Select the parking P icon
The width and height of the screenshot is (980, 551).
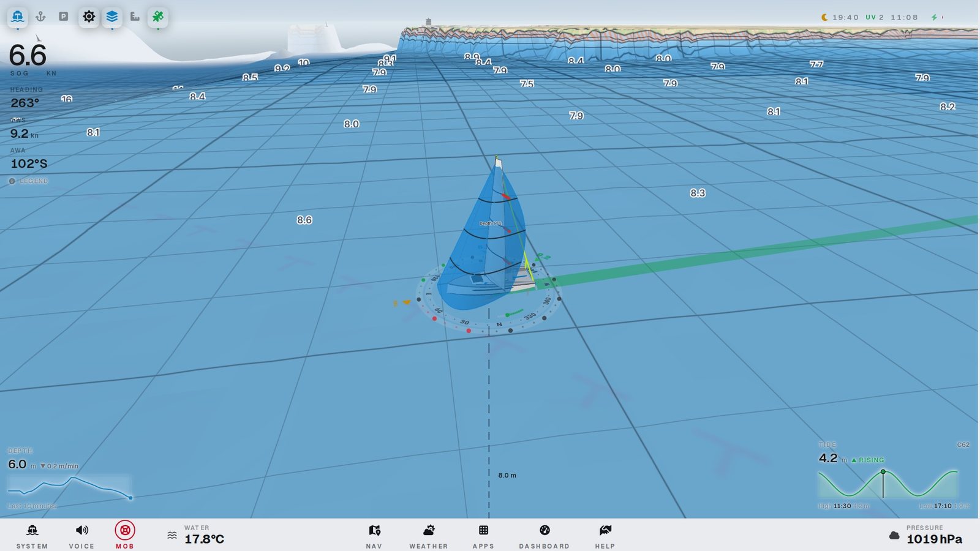tap(64, 17)
